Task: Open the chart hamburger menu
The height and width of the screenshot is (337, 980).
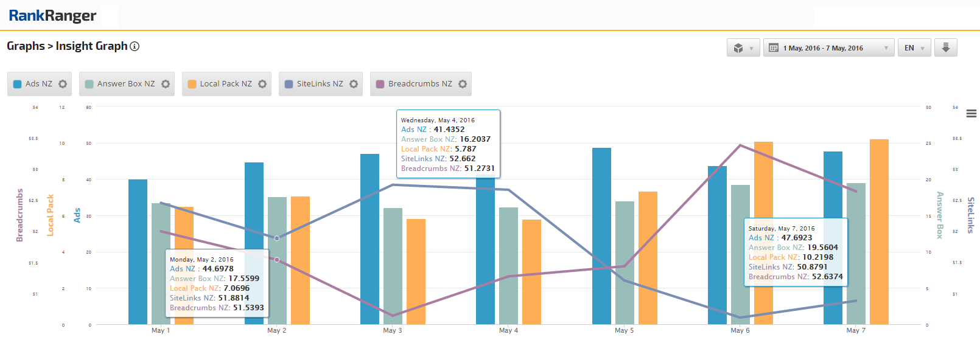Action: (x=971, y=114)
